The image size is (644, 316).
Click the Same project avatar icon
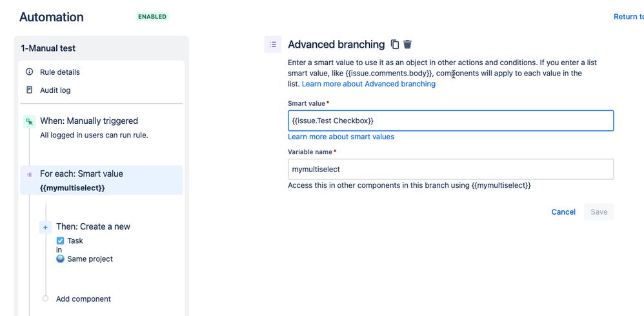tap(61, 259)
